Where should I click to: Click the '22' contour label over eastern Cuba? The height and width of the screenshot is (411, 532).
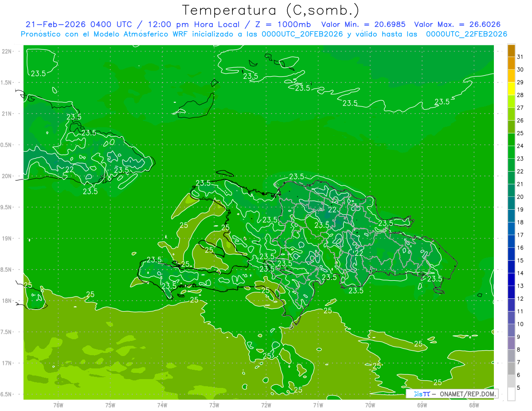coord(70,169)
